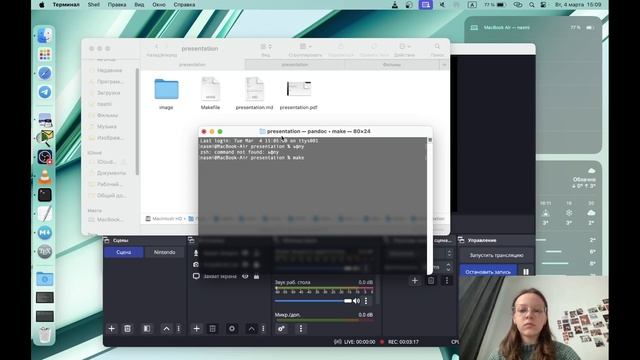Open Shell menu in menu bar

93,4
